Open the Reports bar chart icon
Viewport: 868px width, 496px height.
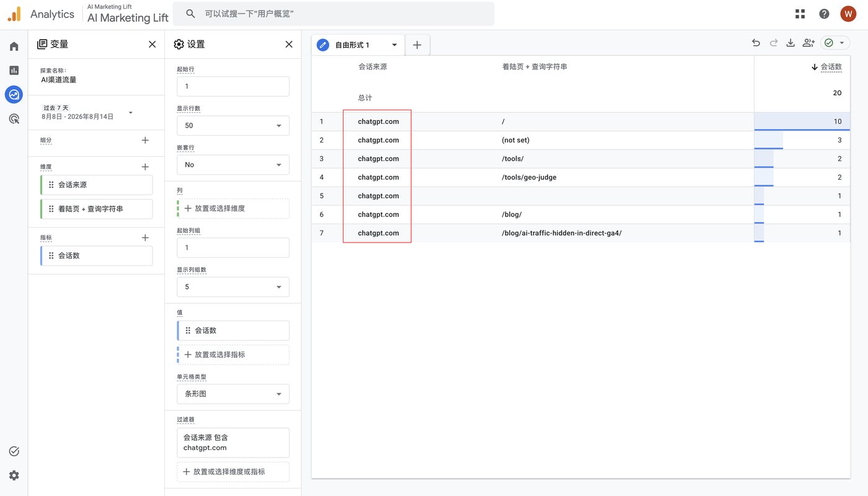pyautogui.click(x=14, y=70)
